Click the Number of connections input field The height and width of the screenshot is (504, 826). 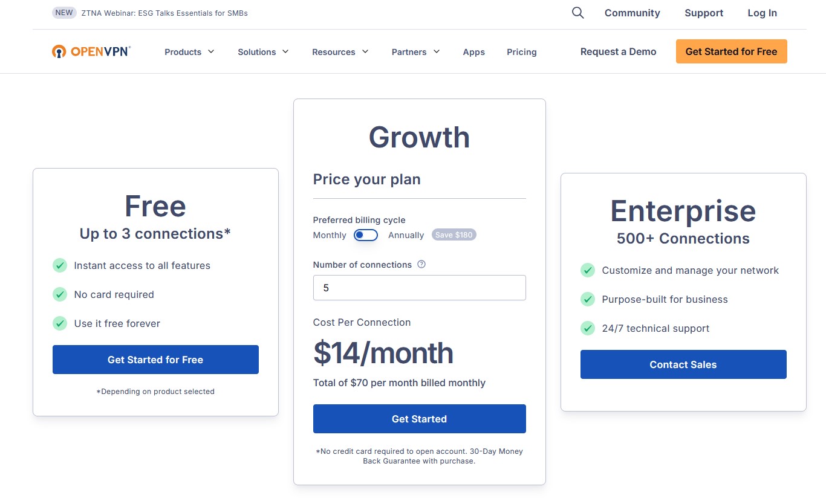coord(420,288)
